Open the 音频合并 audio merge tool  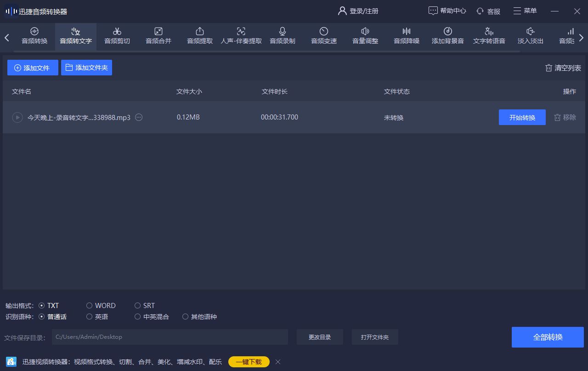[x=158, y=36]
